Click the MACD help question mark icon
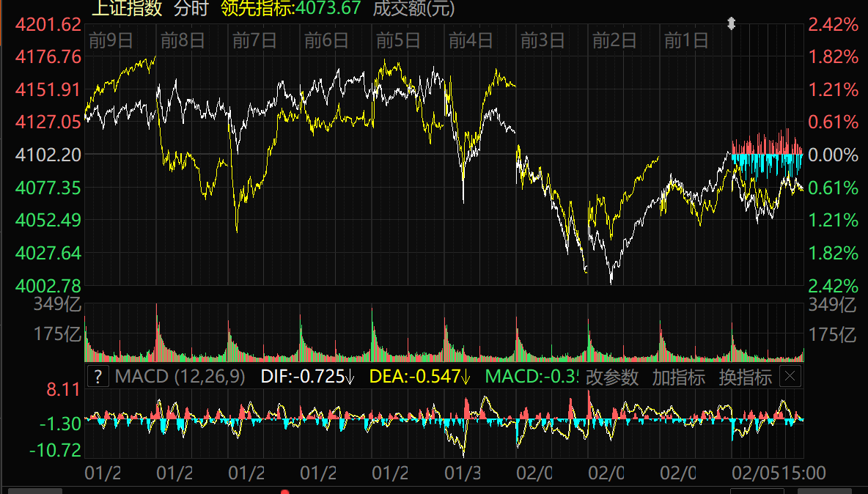868x494 pixels. [98, 377]
